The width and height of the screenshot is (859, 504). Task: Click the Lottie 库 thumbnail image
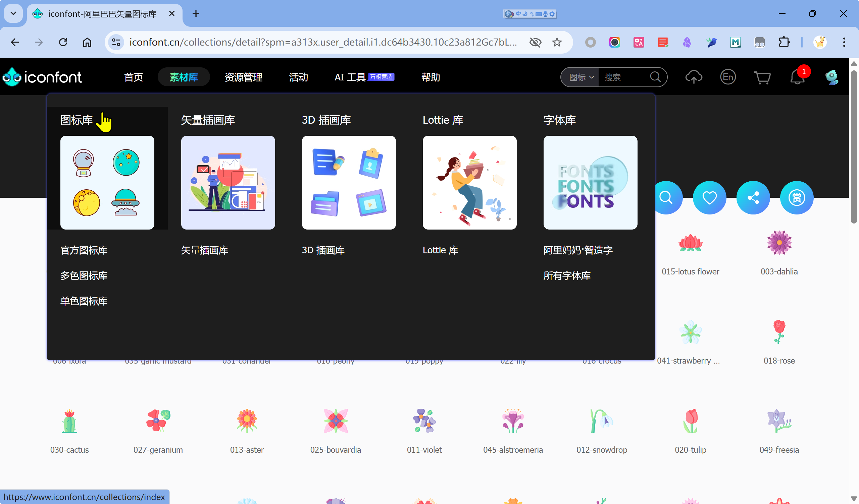[469, 183]
